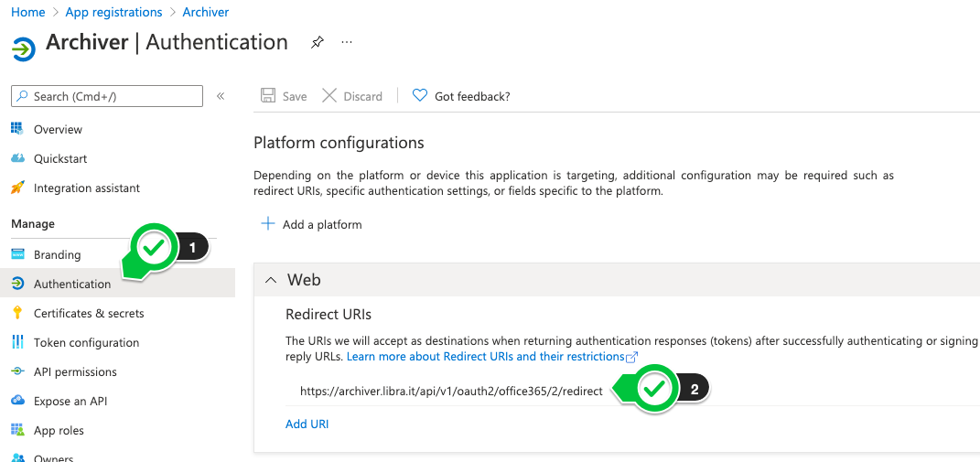Open the Quickstart menu item
980x462 pixels.
[x=60, y=159]
